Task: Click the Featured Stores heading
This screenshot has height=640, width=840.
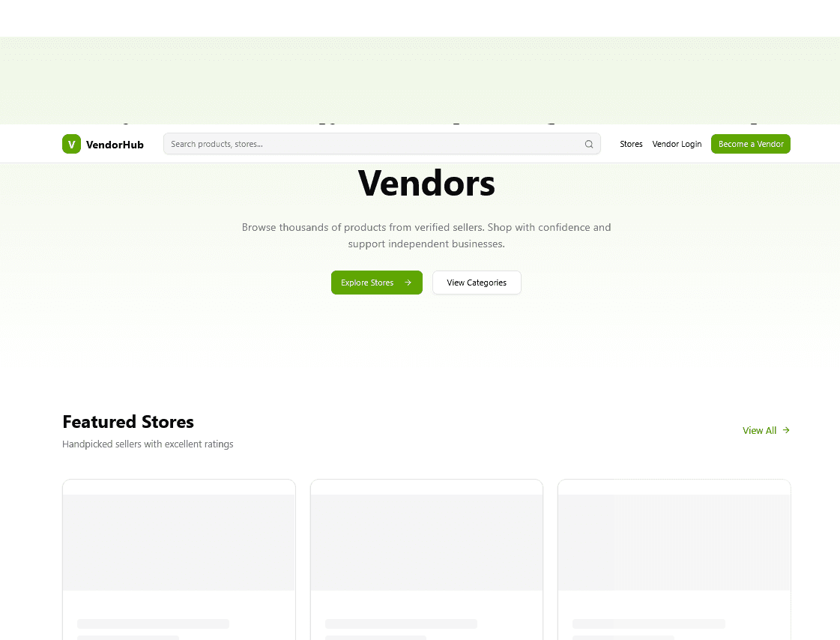Action: coord(127,422)
